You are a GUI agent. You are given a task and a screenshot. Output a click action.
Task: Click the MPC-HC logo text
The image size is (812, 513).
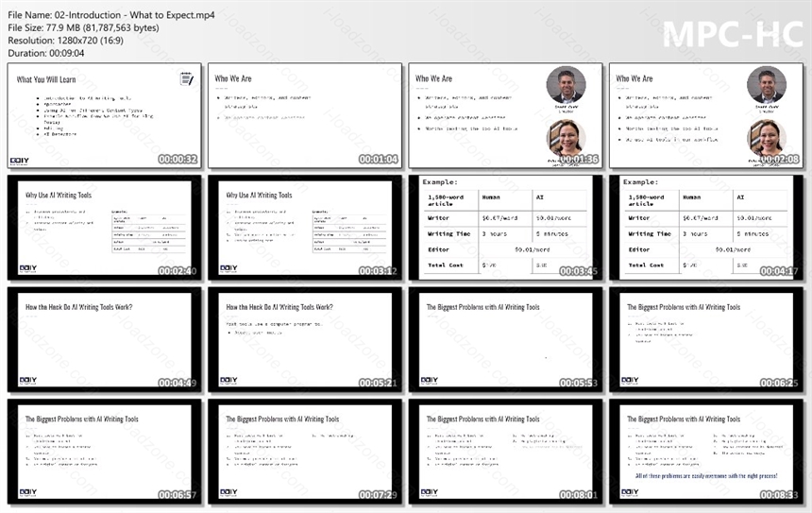733,34
